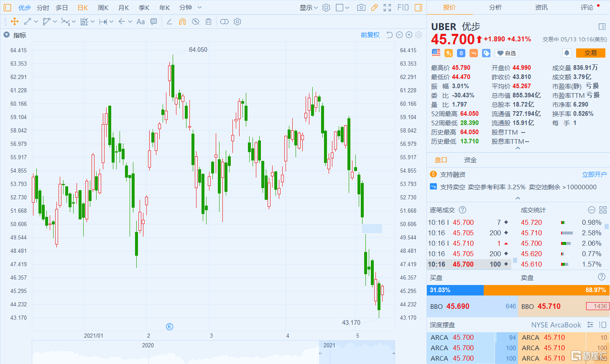Select the wave numbering tool
610x364 pixels.
tap(65, 22)
